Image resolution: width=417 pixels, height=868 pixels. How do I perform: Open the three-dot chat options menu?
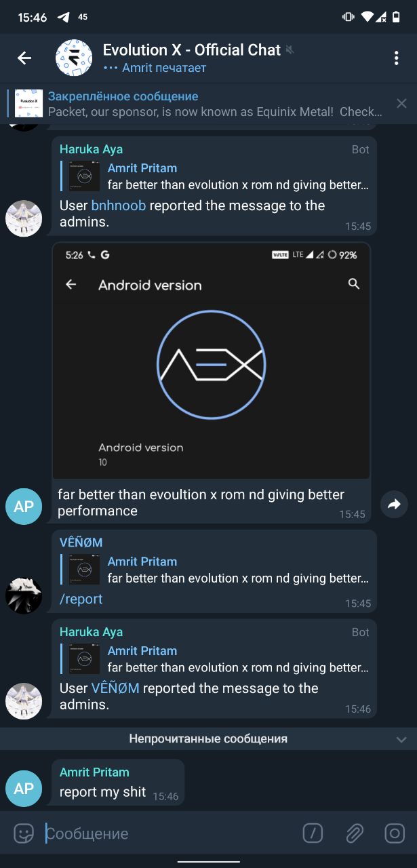(x=397, y=58)
